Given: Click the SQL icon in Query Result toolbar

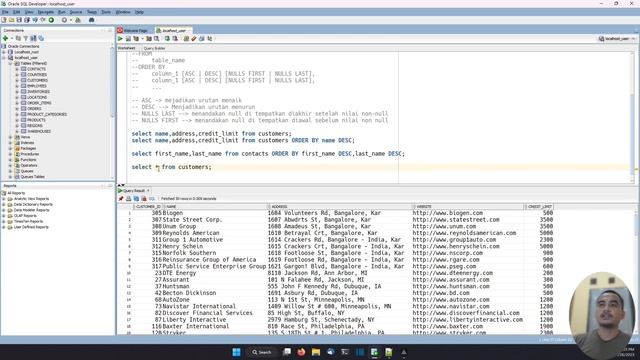Looking at the screenshot, I should click(x=152, y=198).
